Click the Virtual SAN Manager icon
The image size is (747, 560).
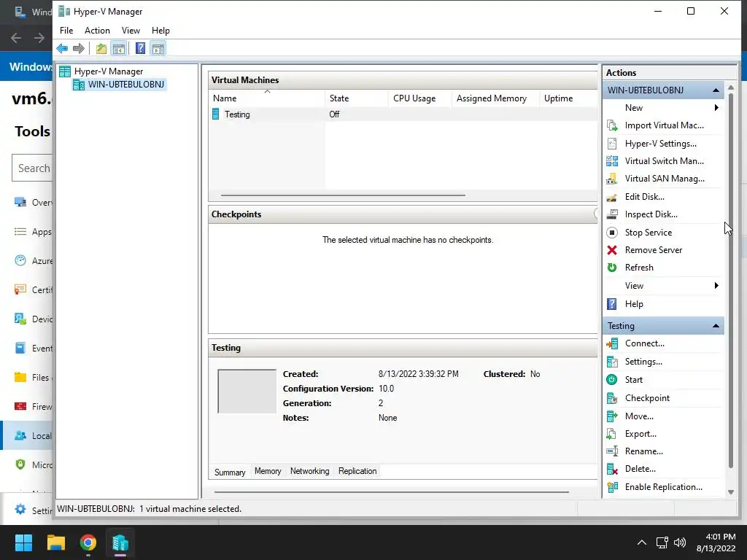point(612,179)
